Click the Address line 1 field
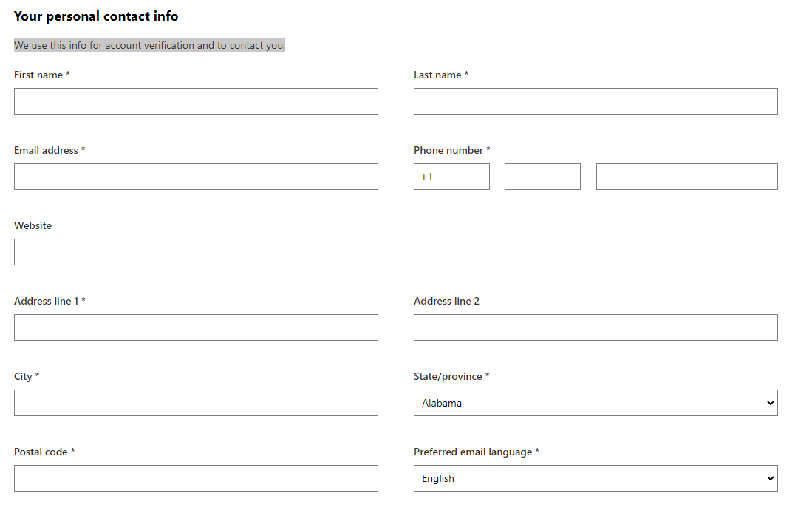The image size is (812, 527). [196, 327]
